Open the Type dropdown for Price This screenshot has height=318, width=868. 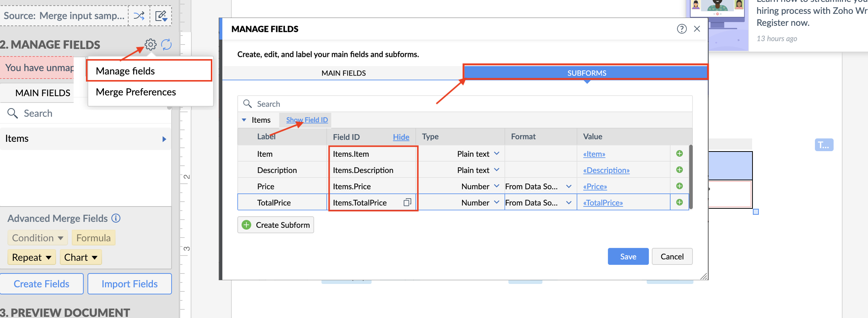pyautogui.click(x=496, y=186)
